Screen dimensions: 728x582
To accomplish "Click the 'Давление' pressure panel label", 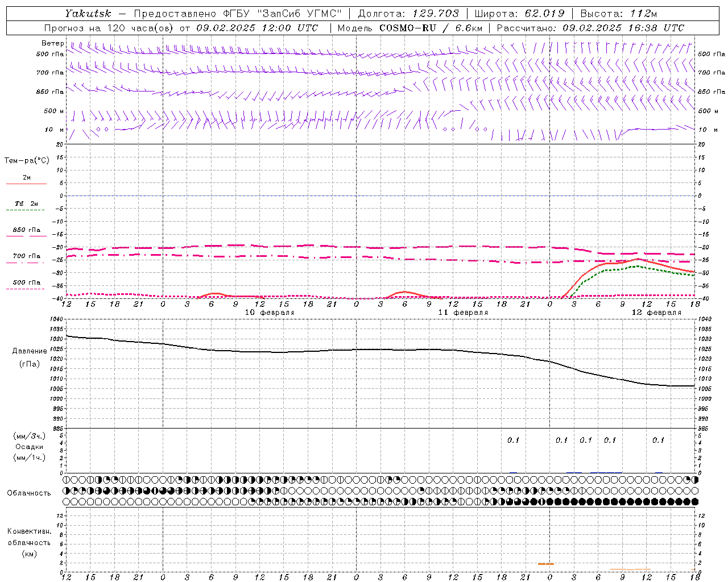I will pos(30,351).
